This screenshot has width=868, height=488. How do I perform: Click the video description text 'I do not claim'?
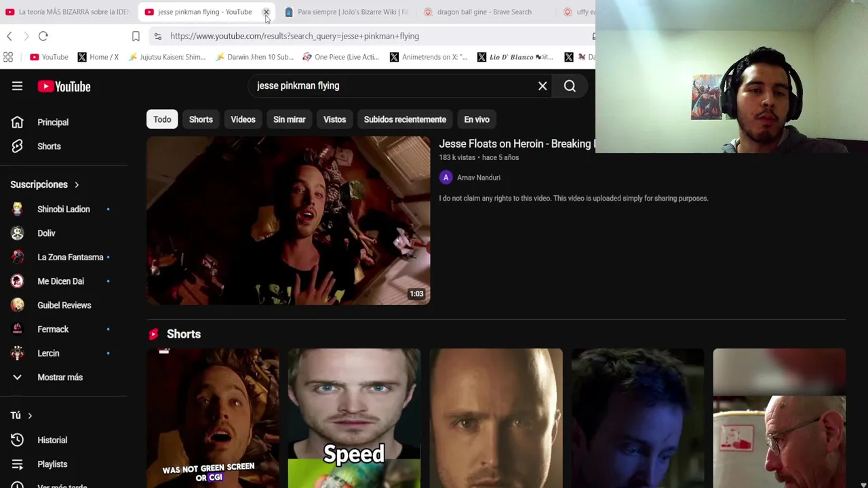pyautogui.click(x=573, y=199)
